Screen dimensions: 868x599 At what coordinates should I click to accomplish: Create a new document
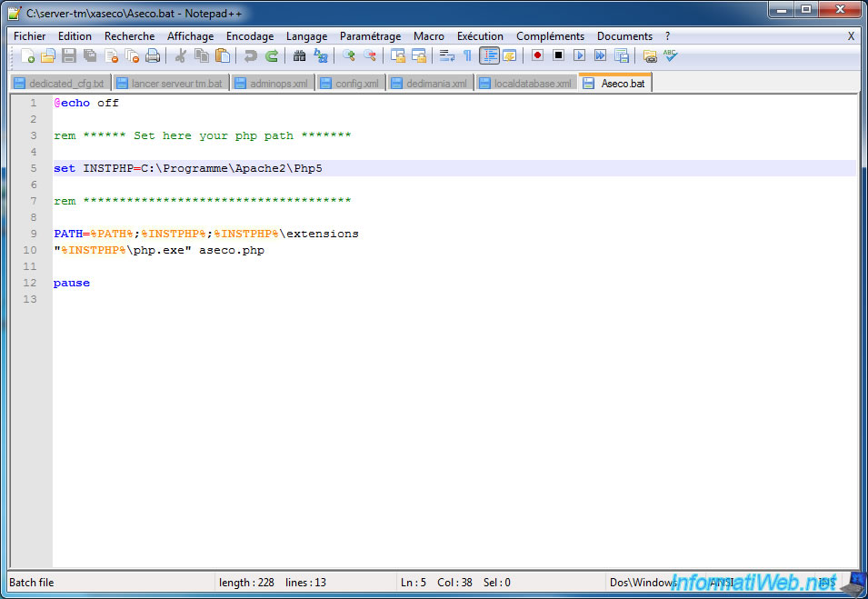(x=27, y=55)
